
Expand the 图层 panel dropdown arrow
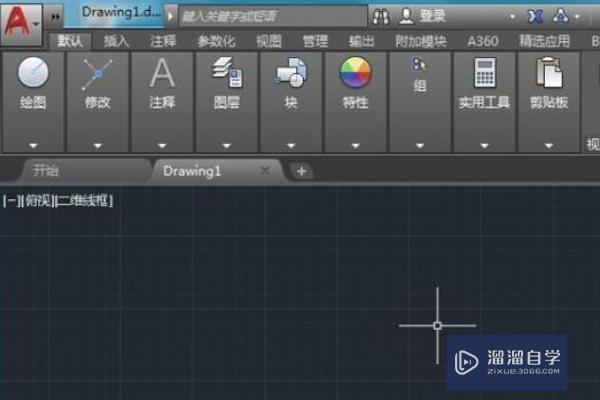[227, 146]
